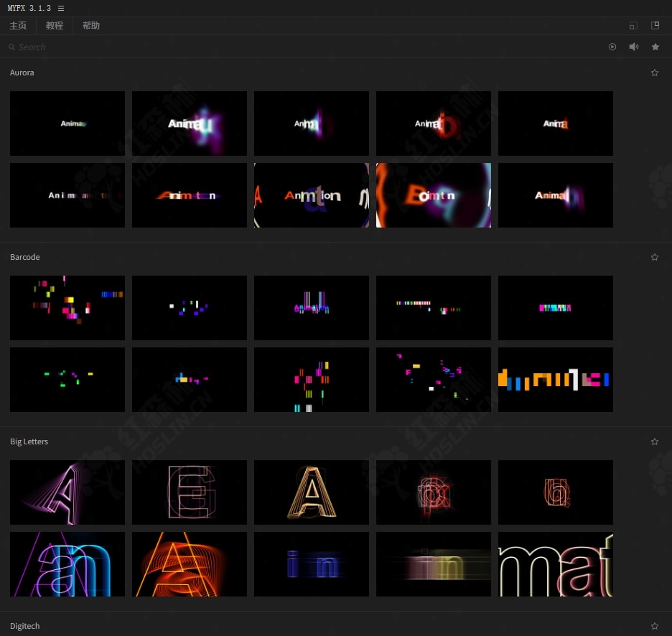This screenshot has width=672, height=636.
Task: Star the Big Letters category
Action: pos(655,441)
